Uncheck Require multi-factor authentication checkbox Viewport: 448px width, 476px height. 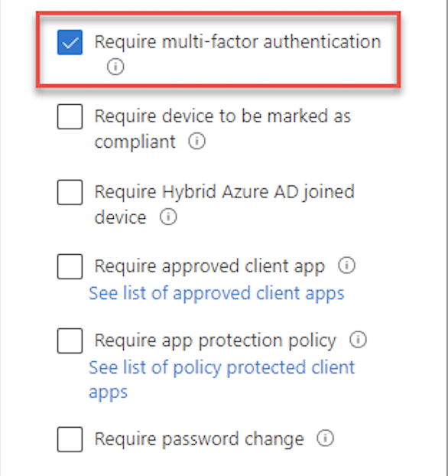pos(70,42)
